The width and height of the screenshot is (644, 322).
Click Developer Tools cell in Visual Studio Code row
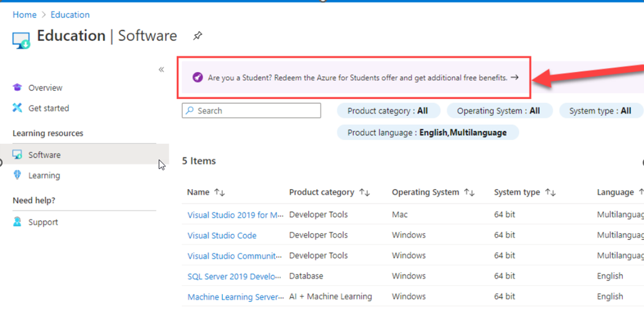pyautogui.click(x=318, y=235)
